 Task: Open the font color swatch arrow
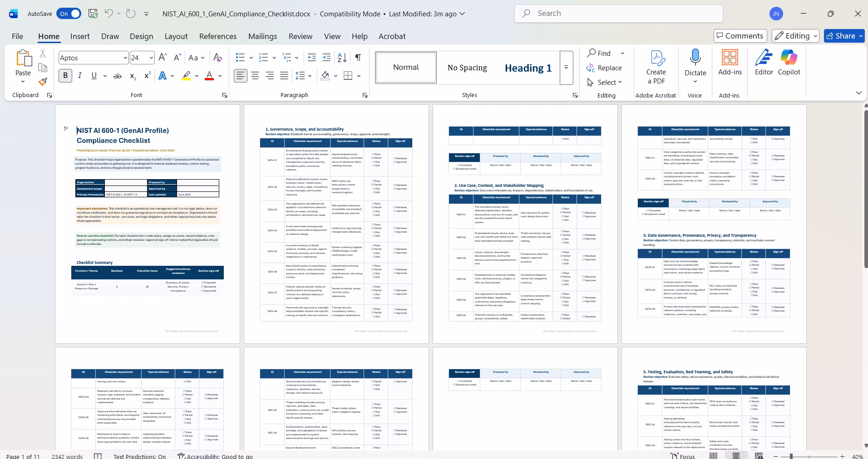click(220, 76)
